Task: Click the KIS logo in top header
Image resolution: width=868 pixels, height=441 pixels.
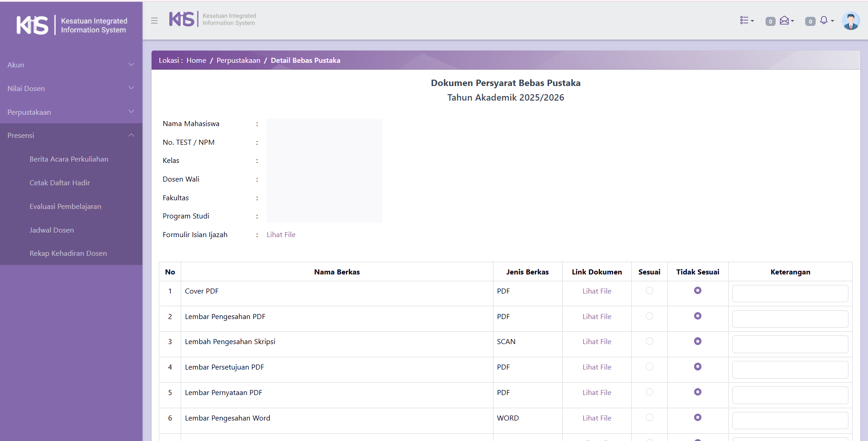Action: pos(182,19)
